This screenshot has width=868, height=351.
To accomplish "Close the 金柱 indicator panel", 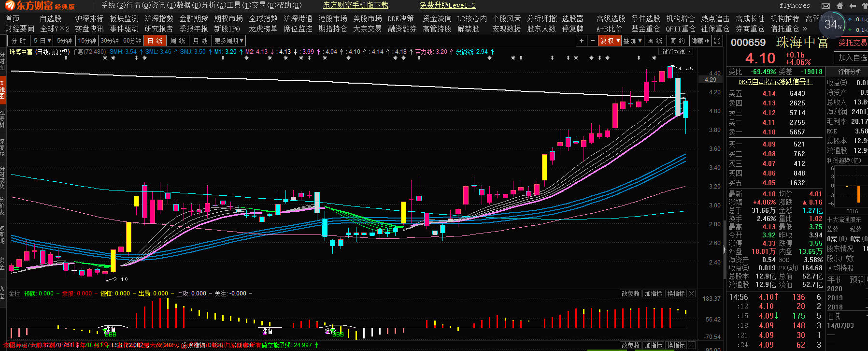I will point(691,293).
